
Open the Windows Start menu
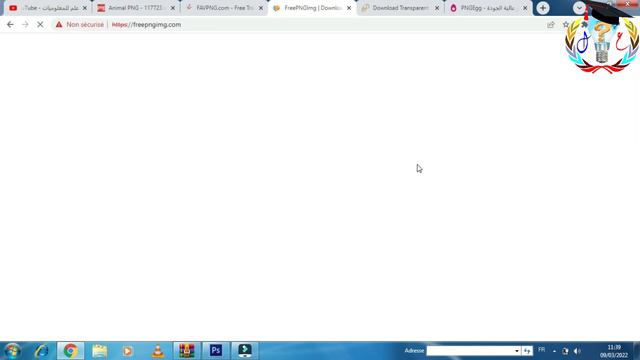coord(12,351)
